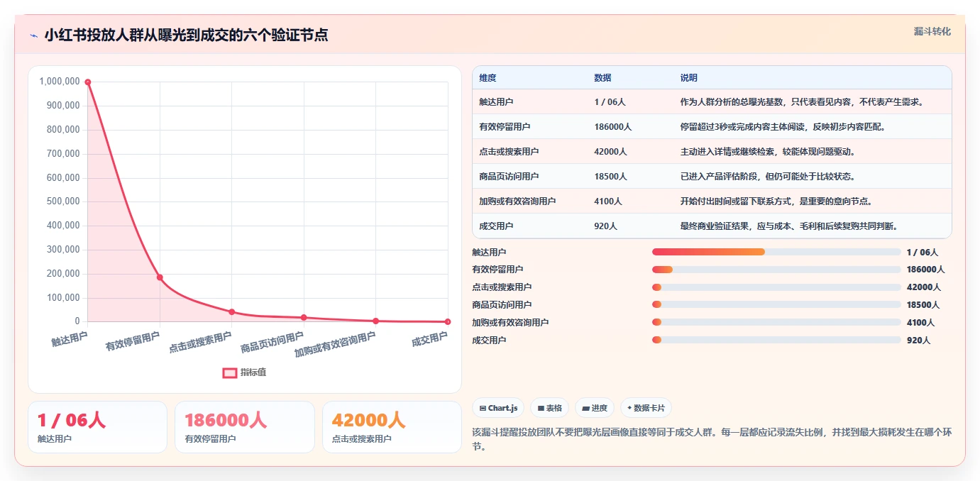
Task: Click the 成交用户 progress bar
Action: (x=776, y=341)
